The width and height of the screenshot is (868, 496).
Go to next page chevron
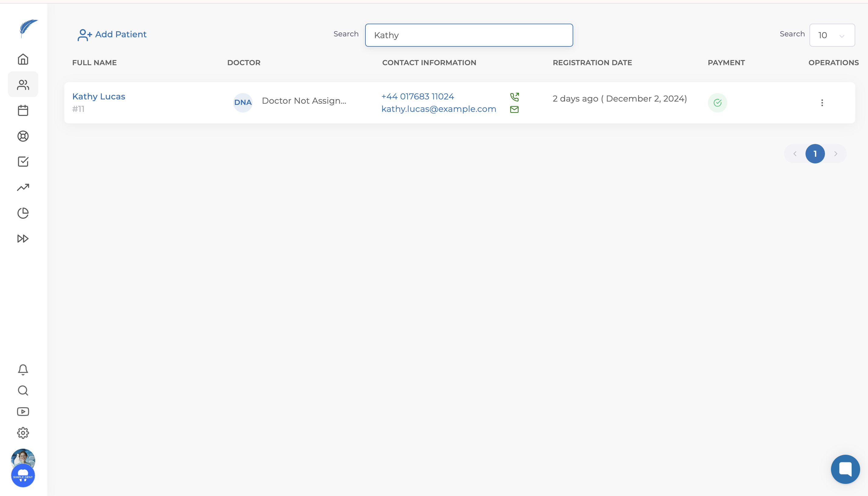(836, 154)
